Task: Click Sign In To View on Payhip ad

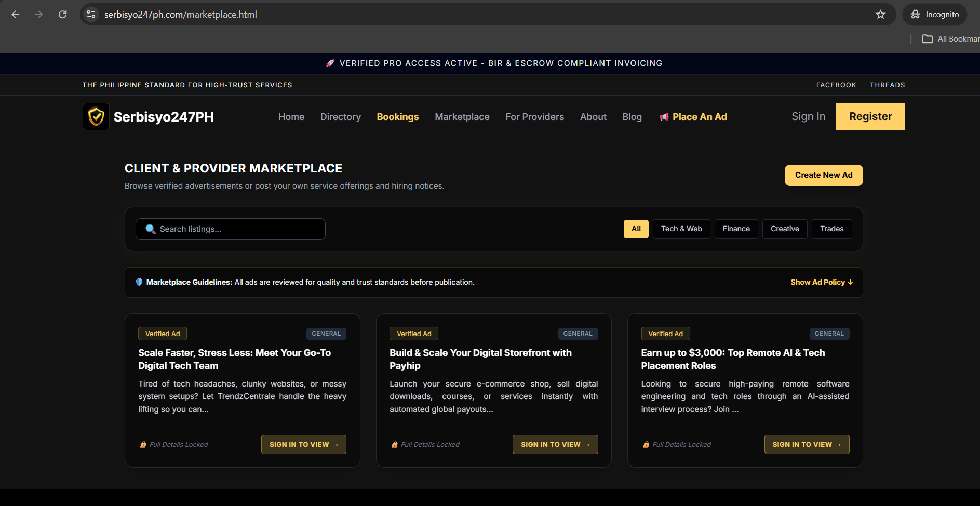Action: point(555,444)
